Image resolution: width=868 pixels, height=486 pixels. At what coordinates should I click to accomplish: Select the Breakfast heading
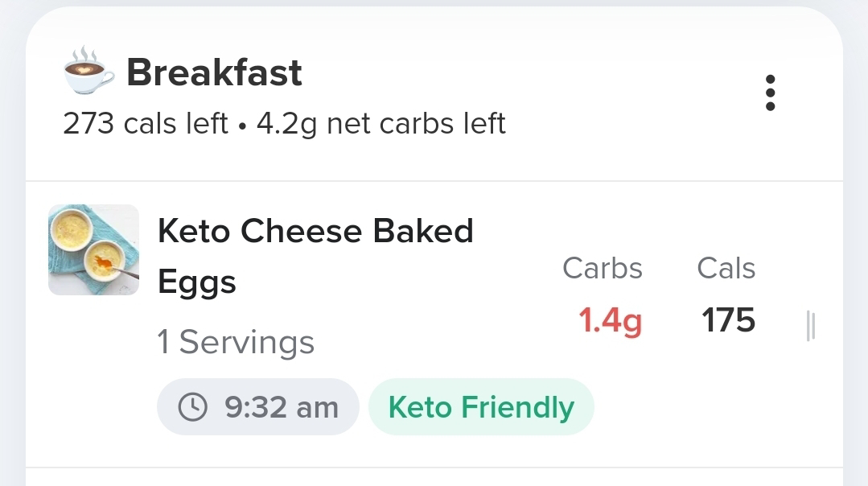coord(214,73)
